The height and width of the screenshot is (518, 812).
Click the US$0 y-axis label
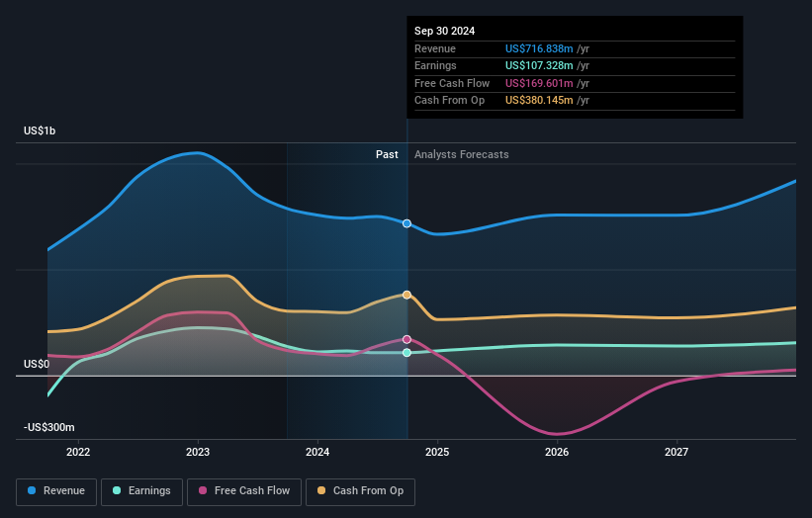coord(37,365)
